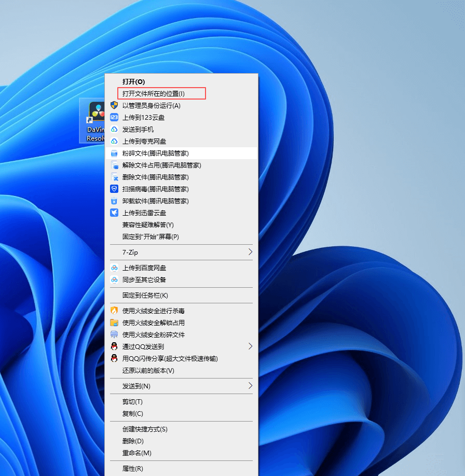Viewport: 465px width, 476px height.
Task: Click the QQ penguin icon for 通过QQ发送到
Action: tap(114, 346)
